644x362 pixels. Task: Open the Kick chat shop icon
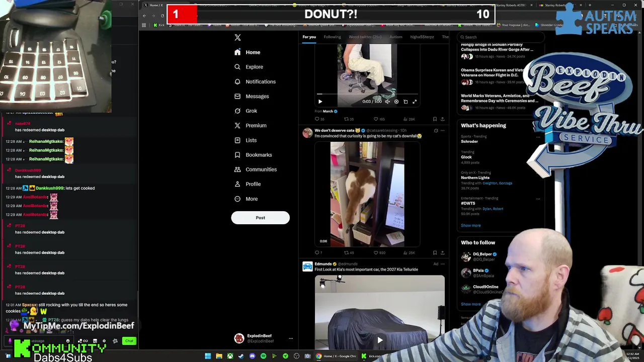95,341
